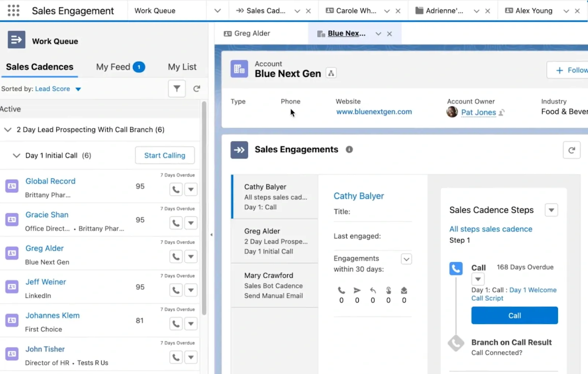Viewport: 588px width, 374px height.
Task: Expand Engagements within 30 days chevron
Action: tap(406, 259)
